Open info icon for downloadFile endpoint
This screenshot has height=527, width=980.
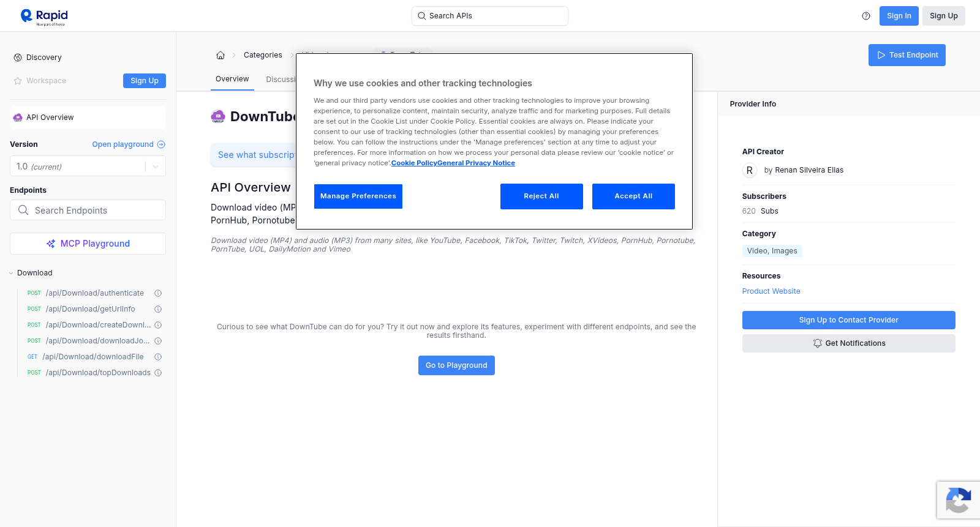[158, 357]
